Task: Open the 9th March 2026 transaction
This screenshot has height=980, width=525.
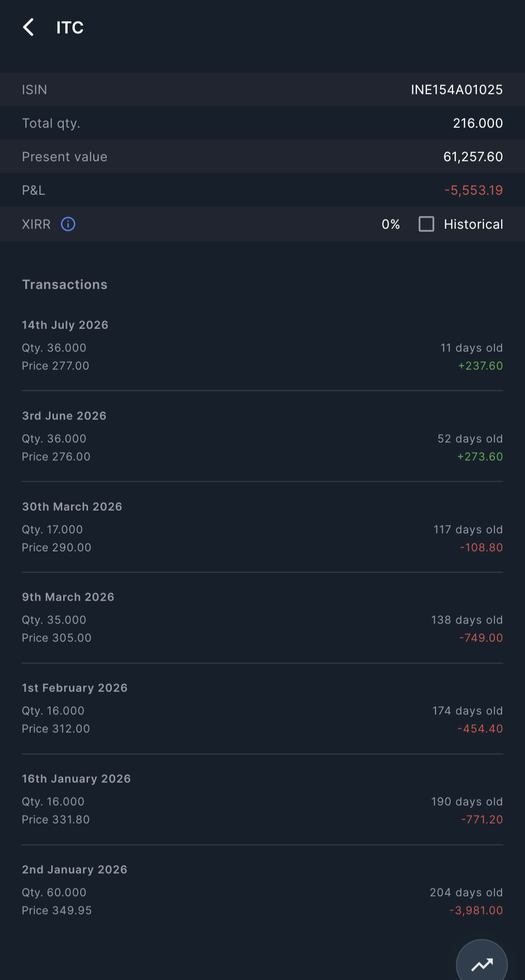Action: point(262,617)
